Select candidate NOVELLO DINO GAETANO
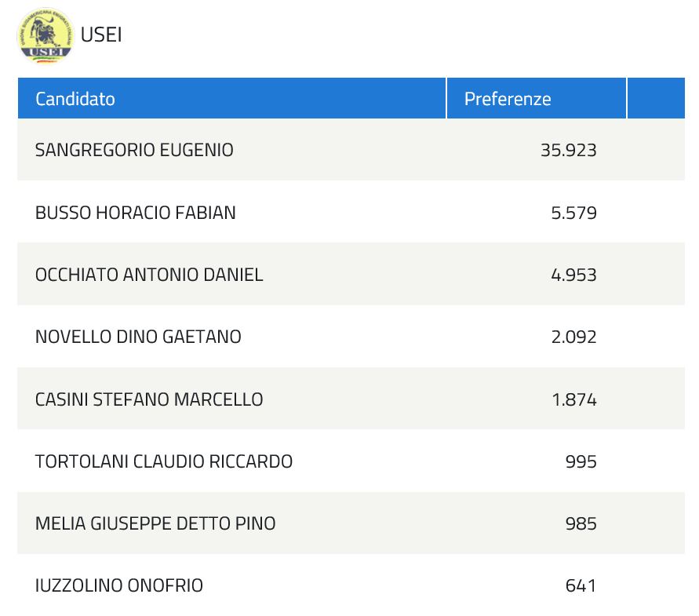The image size is (699, 616). pyautogui.click(x=138, y=337)
